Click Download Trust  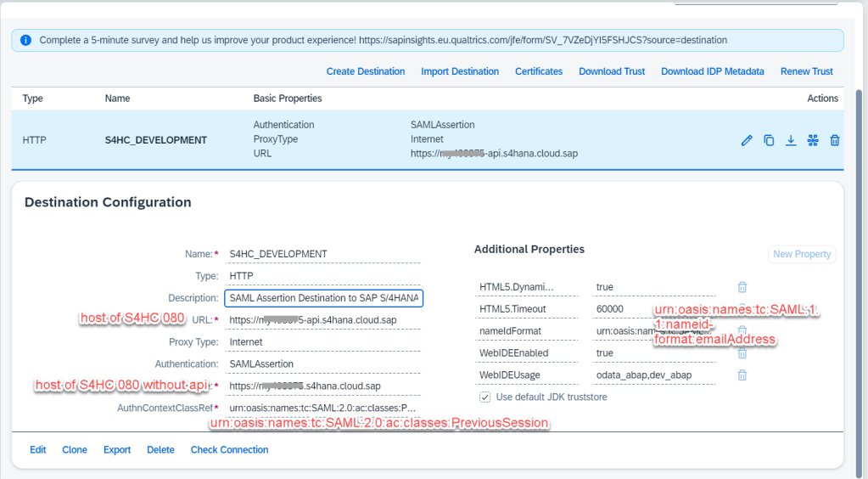(x=612, y=71)
